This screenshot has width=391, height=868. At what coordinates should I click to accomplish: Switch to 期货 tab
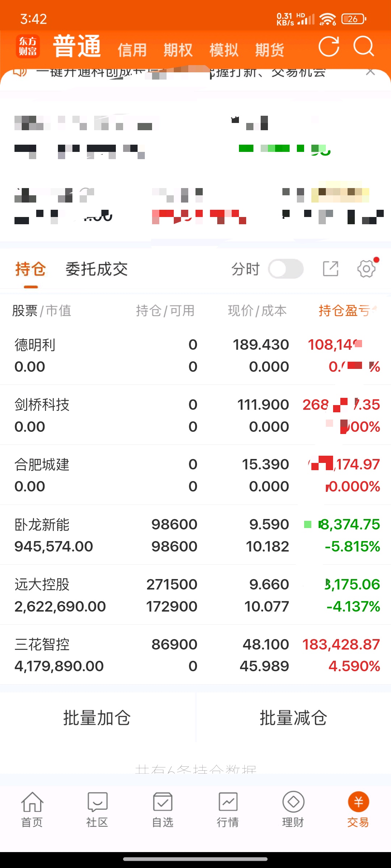270,50
